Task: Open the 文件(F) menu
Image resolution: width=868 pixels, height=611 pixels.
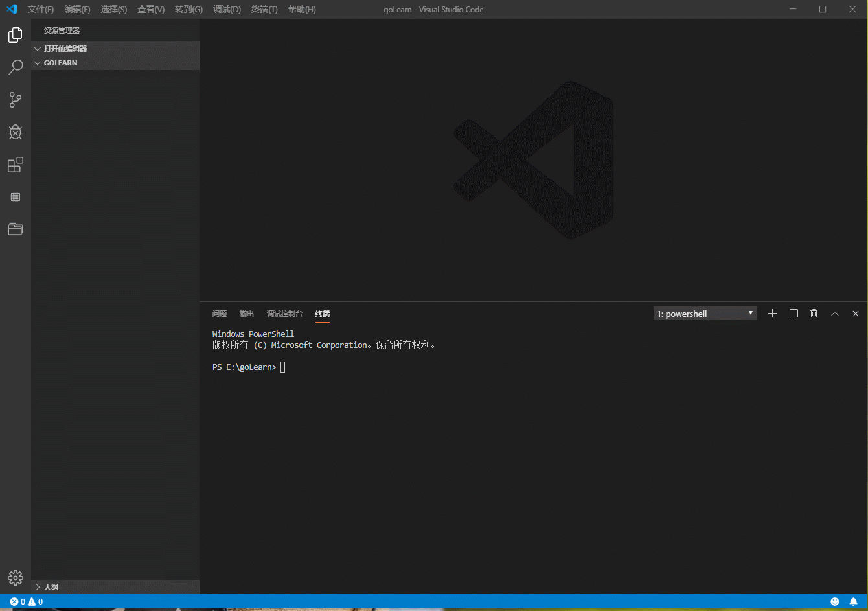Action: tap(41, 10)
